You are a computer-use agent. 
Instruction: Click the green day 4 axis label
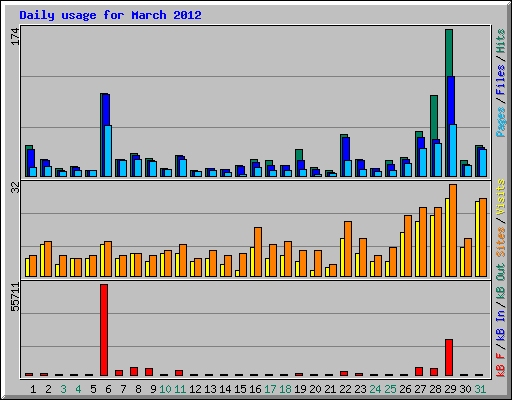click(78, 389)
